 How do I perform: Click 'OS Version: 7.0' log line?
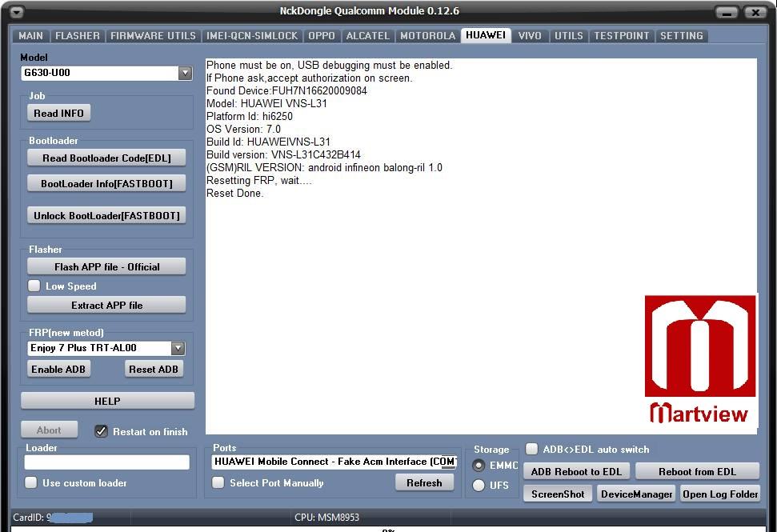(x=243, y=130)
